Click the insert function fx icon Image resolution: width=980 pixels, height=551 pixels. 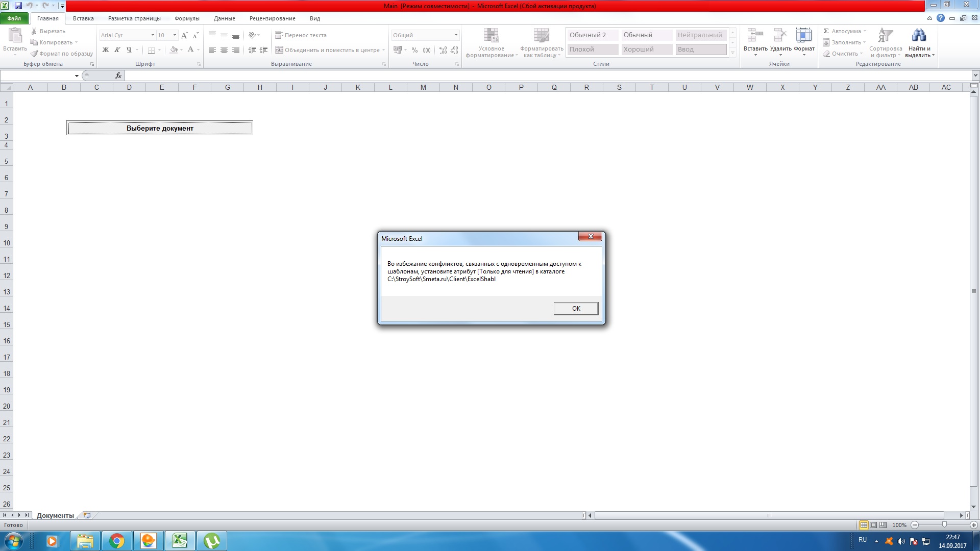pyautogui.click(x=118, y=76)
